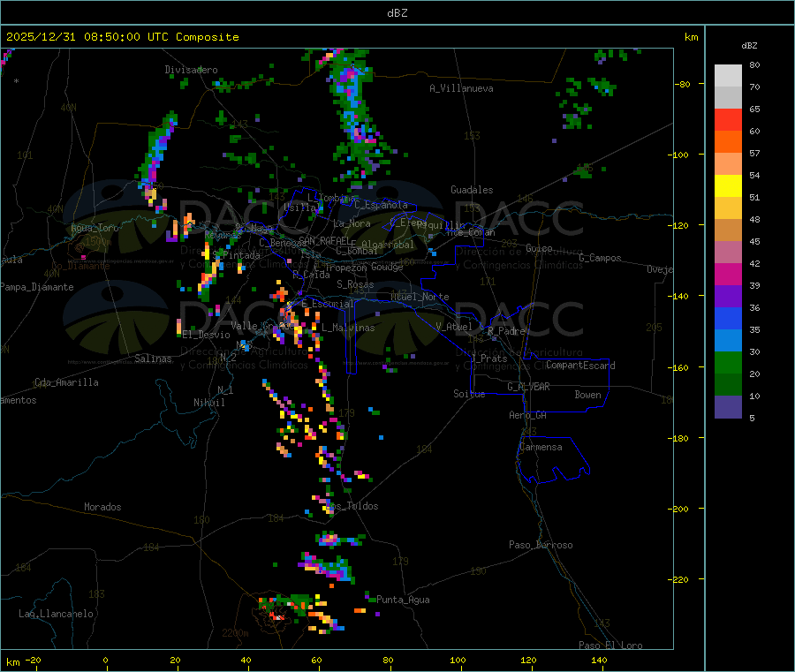Select the green 20-30 dBZ legend swatch
Viewport: 795px width, 672px height.
[728, 362]
